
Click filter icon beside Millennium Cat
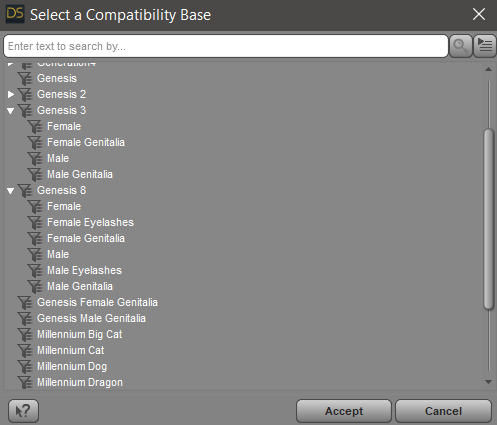coord(26,350)
